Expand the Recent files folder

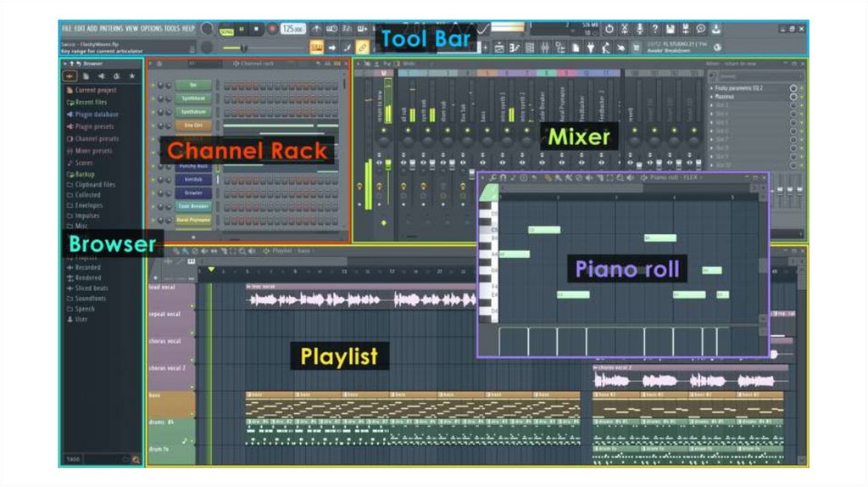(x=91, y=102)
